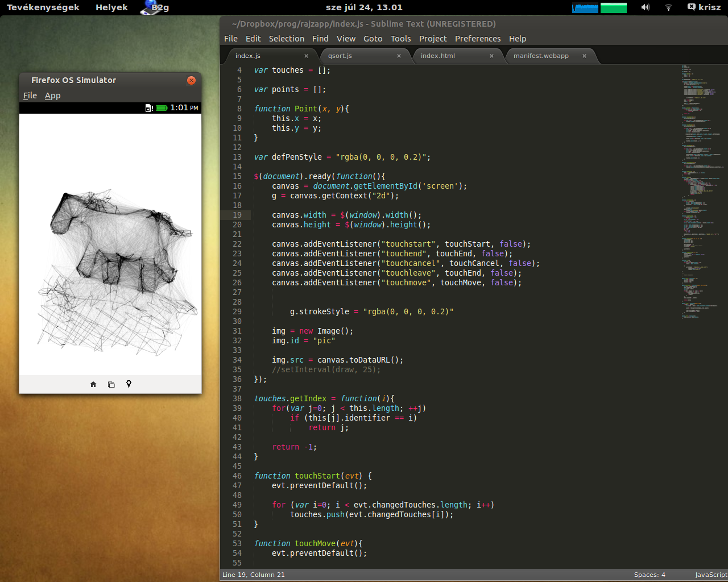Open the View menu
The height and width of the screenshot is (582, 728).
pyautogui.click(x=346, y=39)
